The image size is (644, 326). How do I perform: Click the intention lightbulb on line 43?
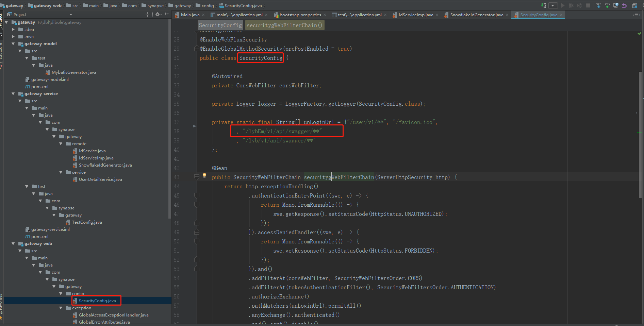(x=204, y=175)
